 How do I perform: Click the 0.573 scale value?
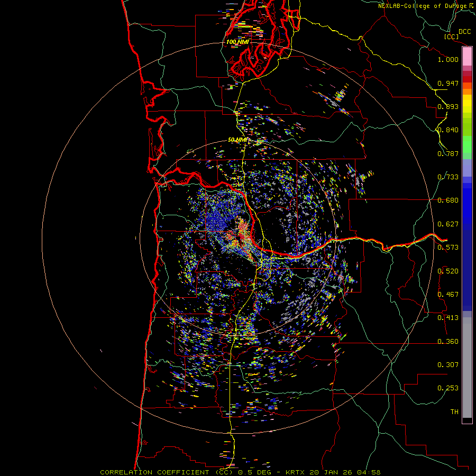pyautogui.click(x=448, y=248)
